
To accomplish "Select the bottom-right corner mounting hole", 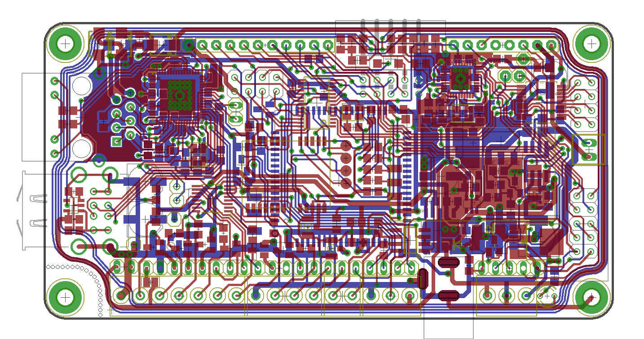I will pyautogui.click(x=591, y=297).
